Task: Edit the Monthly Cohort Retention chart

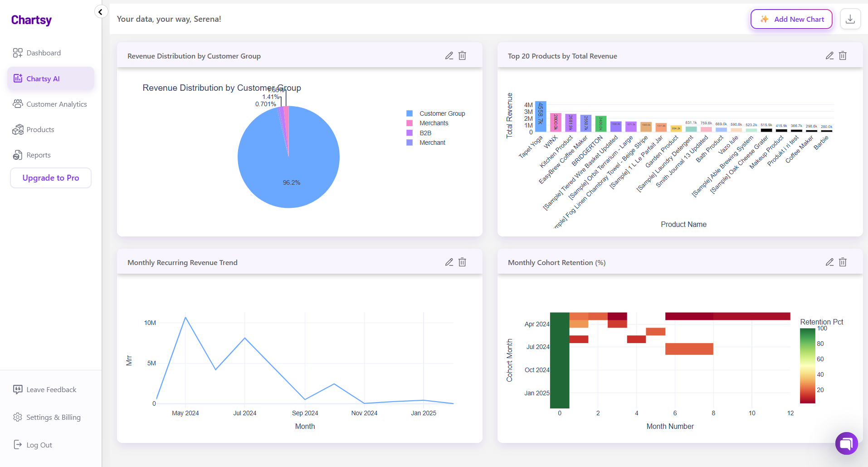Action: [x=829, y=262]
